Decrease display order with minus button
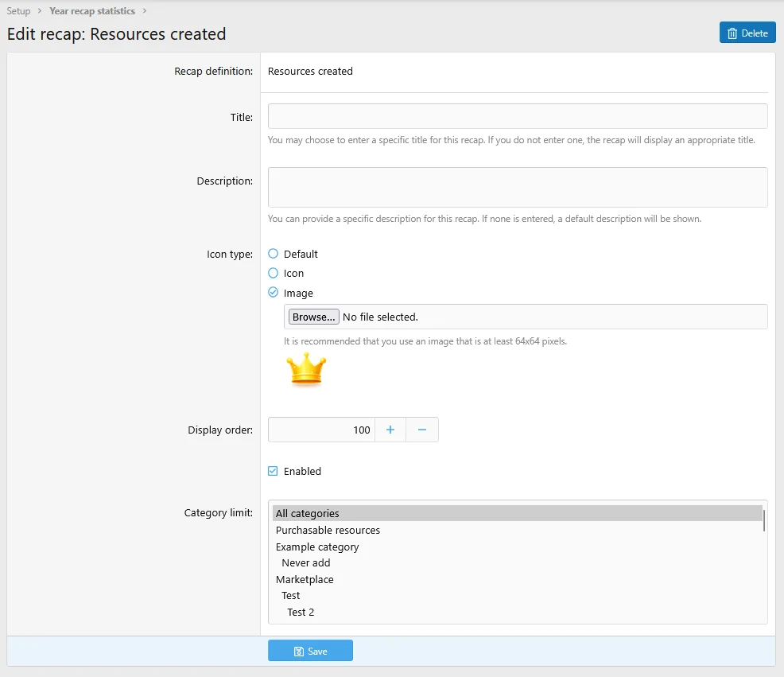Viewport: 784px width, 677px height. [x=422, y=430]
